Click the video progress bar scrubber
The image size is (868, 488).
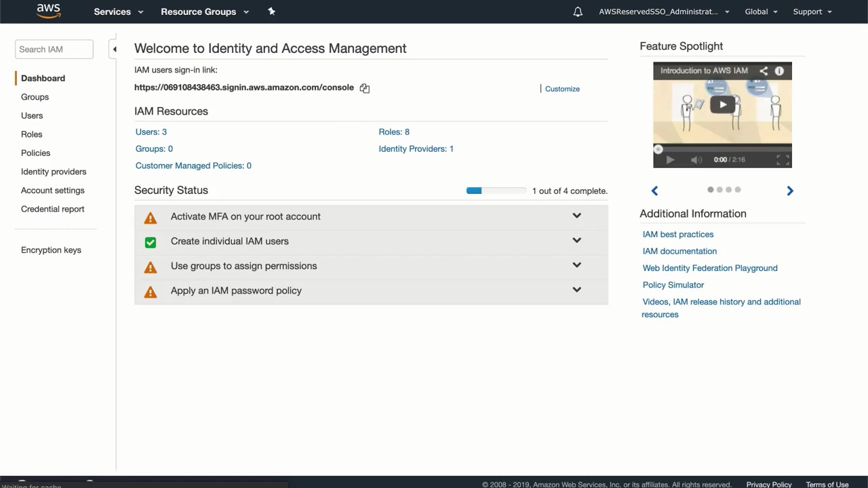coord(658,149)
